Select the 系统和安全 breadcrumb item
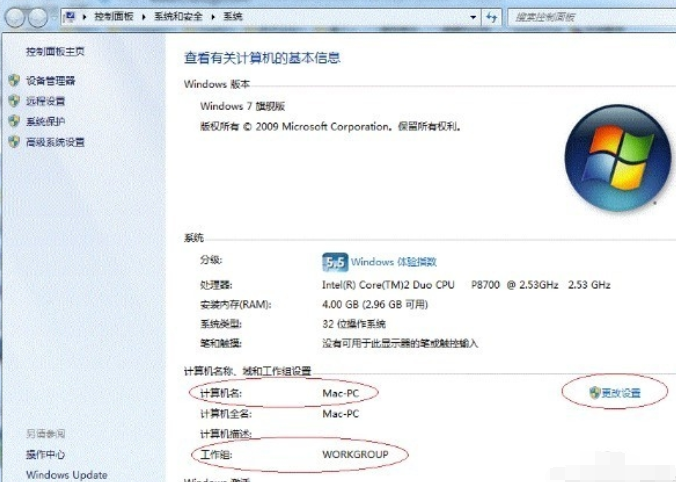Screen dimensions: 676x483 [178, 17]
